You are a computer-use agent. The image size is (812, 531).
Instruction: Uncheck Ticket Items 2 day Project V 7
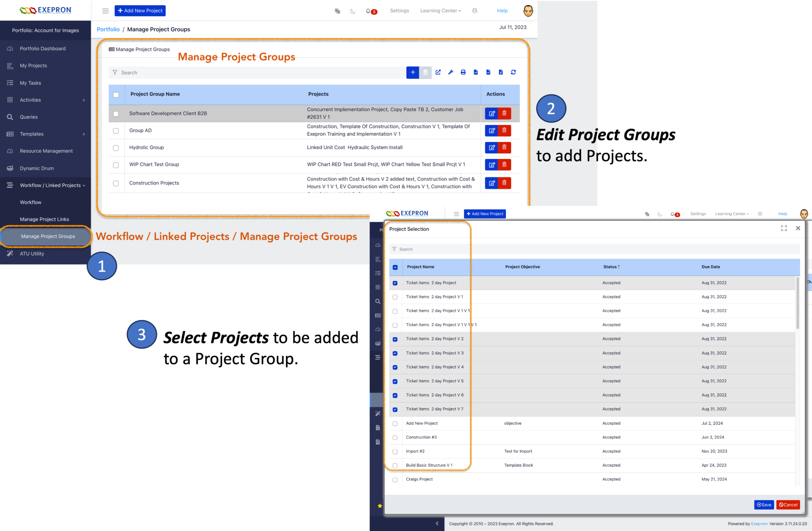[395, 409]
